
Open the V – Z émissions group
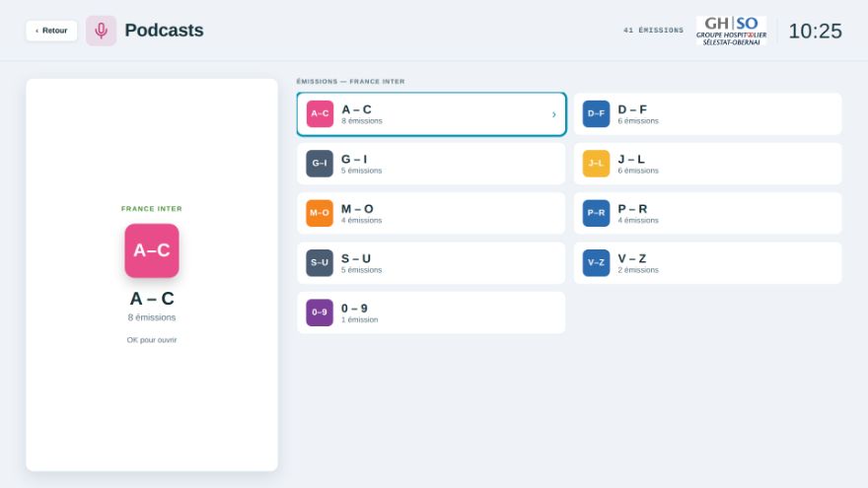[707, 263]
